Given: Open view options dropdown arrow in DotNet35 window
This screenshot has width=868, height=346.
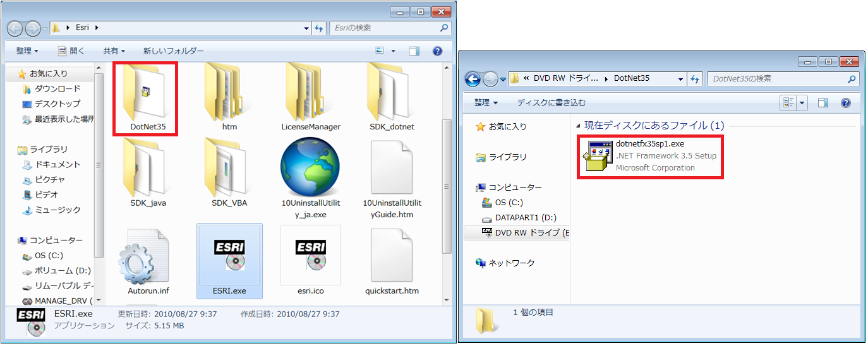Looking at the screenshot, I should pos(802,102).
